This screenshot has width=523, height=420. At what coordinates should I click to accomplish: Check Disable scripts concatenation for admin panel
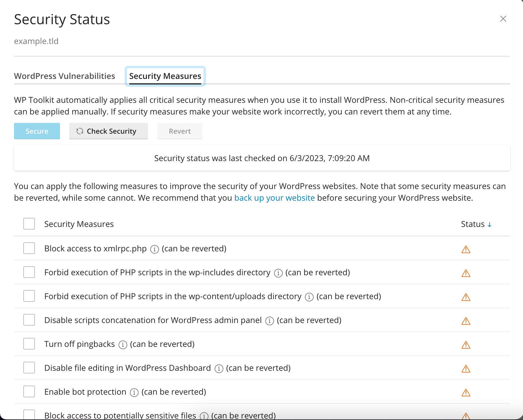coord(29,320)
